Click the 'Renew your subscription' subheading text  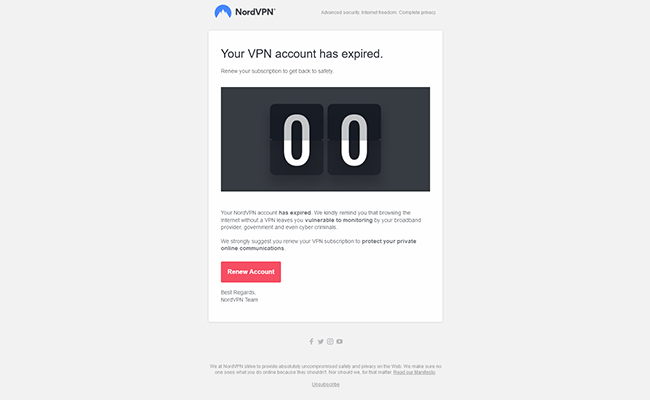[277, 71]
